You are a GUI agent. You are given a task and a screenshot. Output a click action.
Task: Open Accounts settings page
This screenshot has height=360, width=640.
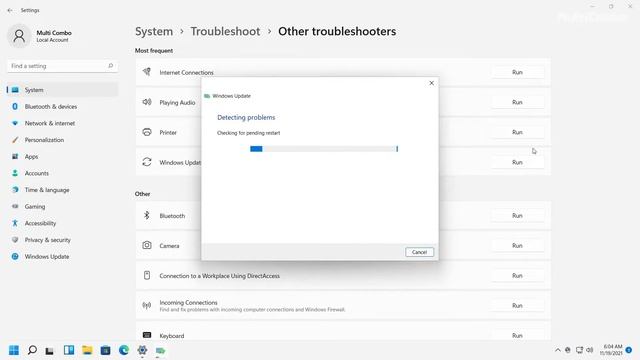pos(62,173)
